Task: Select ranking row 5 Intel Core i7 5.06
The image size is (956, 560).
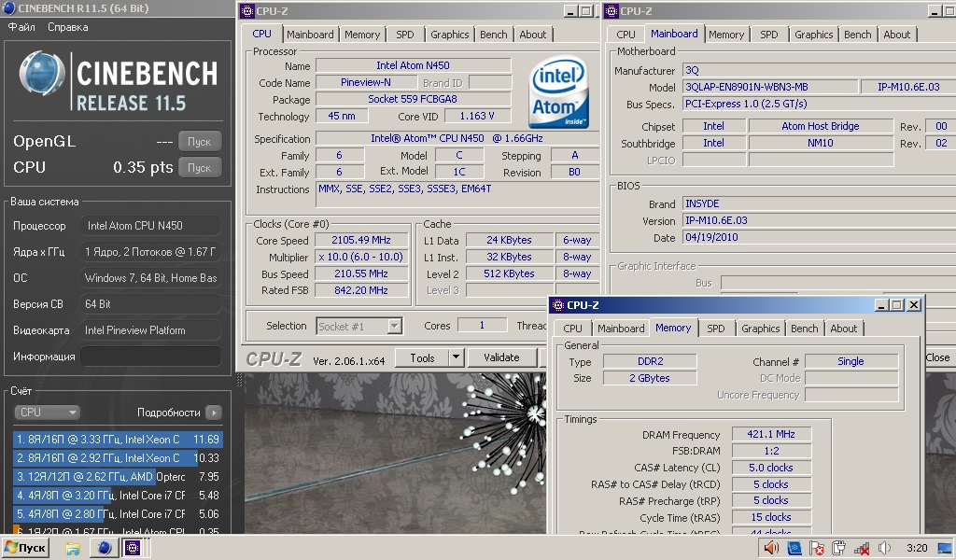Action: click(x=118, y=513)
